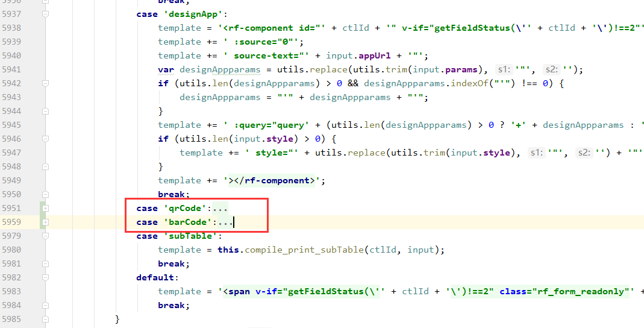Click the fold end marker at line 5985
The width and height of the screenshot is (644, 328).
(45, 319)
